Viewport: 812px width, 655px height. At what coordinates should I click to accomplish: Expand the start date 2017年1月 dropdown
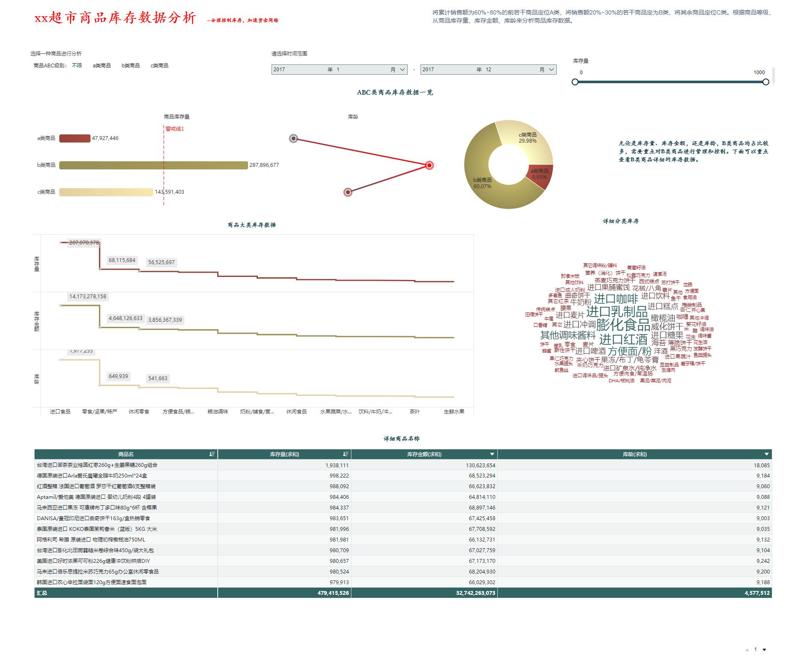(339, 70)
